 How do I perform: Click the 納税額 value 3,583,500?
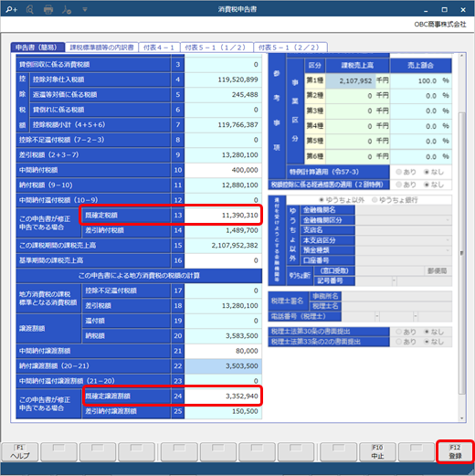tap(223, 335)
